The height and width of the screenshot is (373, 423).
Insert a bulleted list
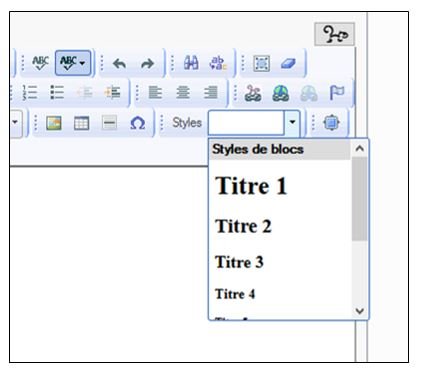pyautogui.click(x=57, y=92)
